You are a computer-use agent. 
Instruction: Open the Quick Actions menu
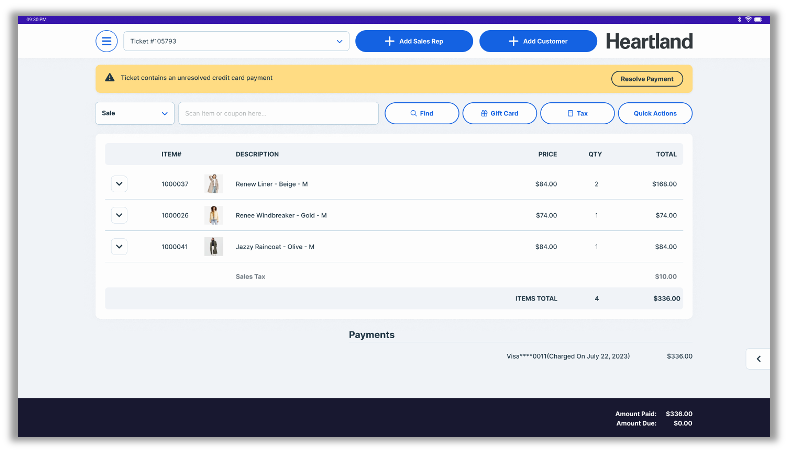click(x=655, y=114)
